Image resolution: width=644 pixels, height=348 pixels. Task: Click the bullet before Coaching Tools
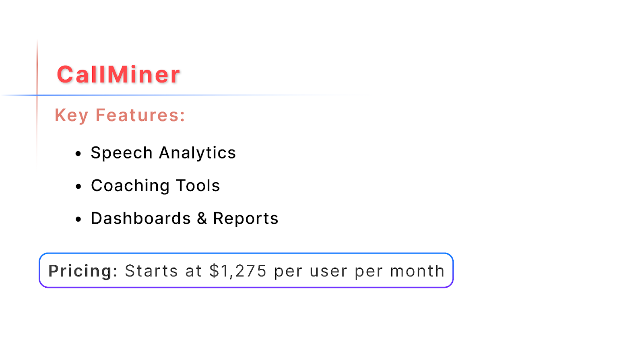78,186
